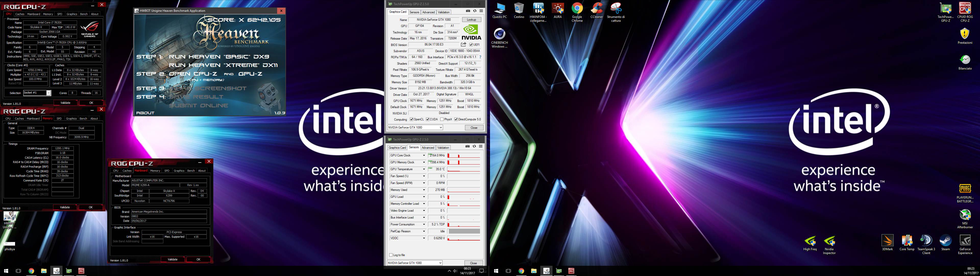Click refresh icon in GPU-Z Sensors window
The width and height of the screenshot is (980, 276).
click(474, 146)
